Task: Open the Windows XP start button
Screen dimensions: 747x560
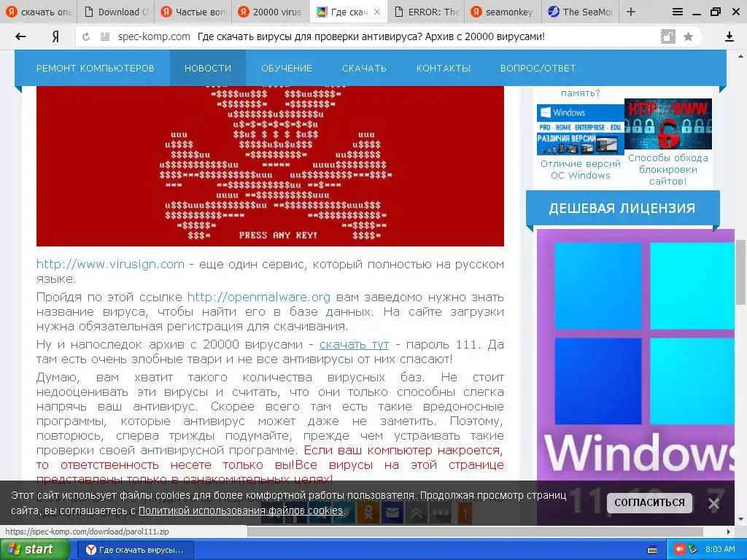Action: (x=34, y=550)
